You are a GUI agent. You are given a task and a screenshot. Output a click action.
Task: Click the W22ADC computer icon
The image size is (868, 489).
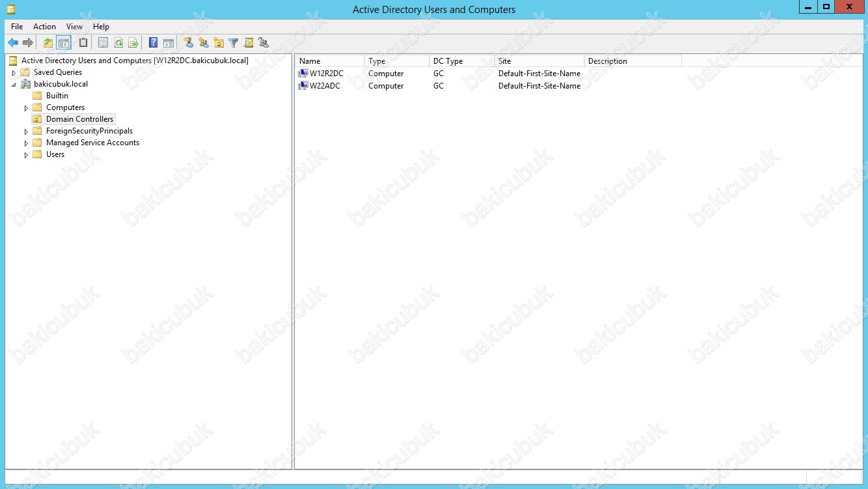click(x=303, y=86)
